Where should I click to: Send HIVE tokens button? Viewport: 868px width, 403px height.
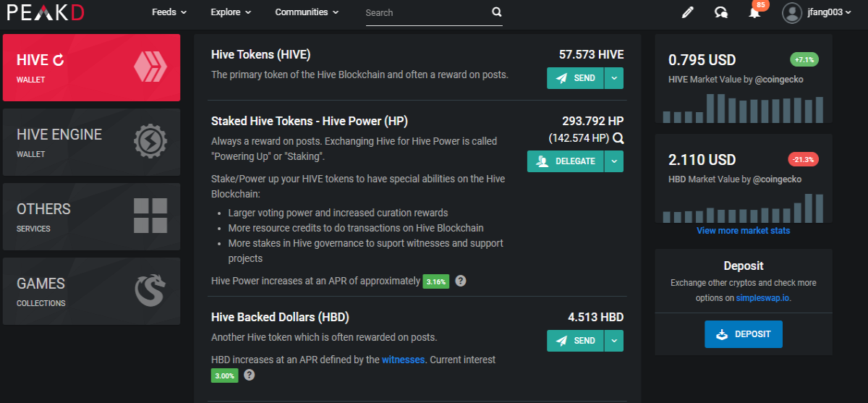coord(575,78)
